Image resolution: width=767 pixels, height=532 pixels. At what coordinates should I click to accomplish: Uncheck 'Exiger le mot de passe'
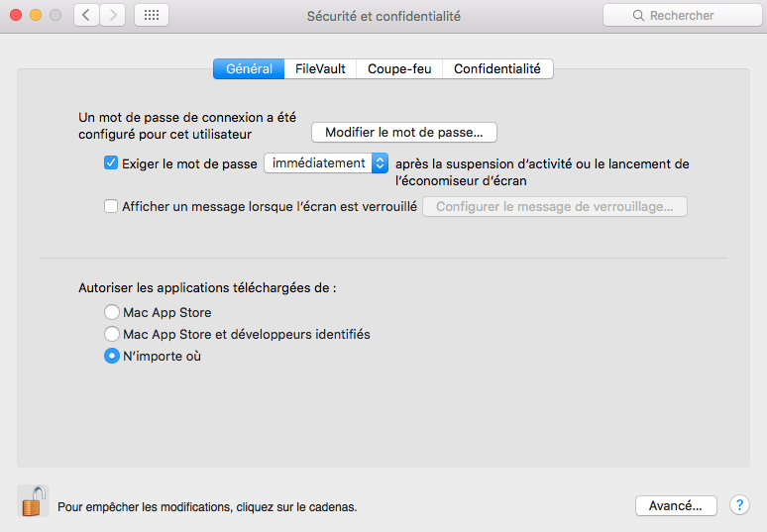click(x=111, y=163)
